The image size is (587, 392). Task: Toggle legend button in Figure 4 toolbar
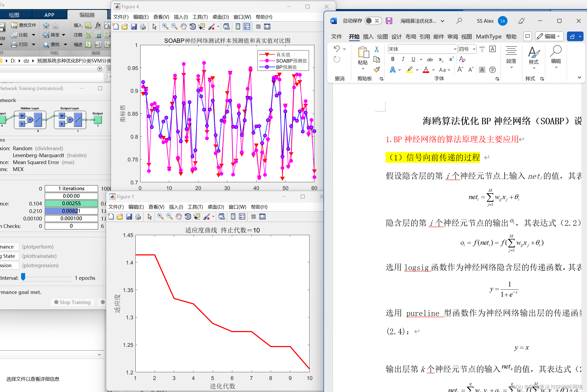pos(247,26)
